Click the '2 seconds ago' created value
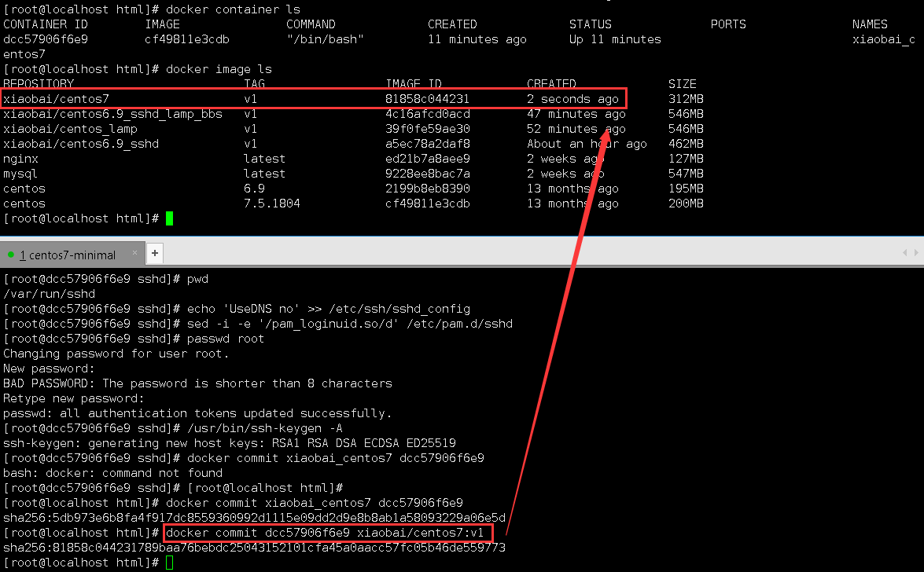Viewport: 924px width, 572px height. coord(572,99)
